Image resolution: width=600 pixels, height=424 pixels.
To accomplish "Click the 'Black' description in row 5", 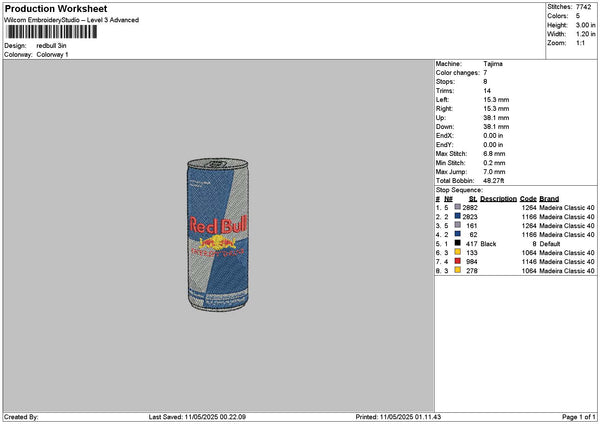I will [x=488, y=244].
